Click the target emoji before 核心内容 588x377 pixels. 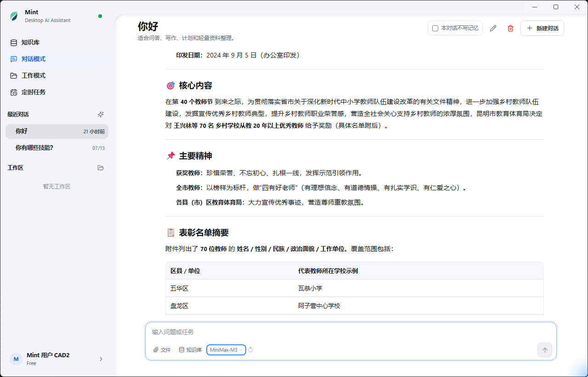[x=170, y=86]
